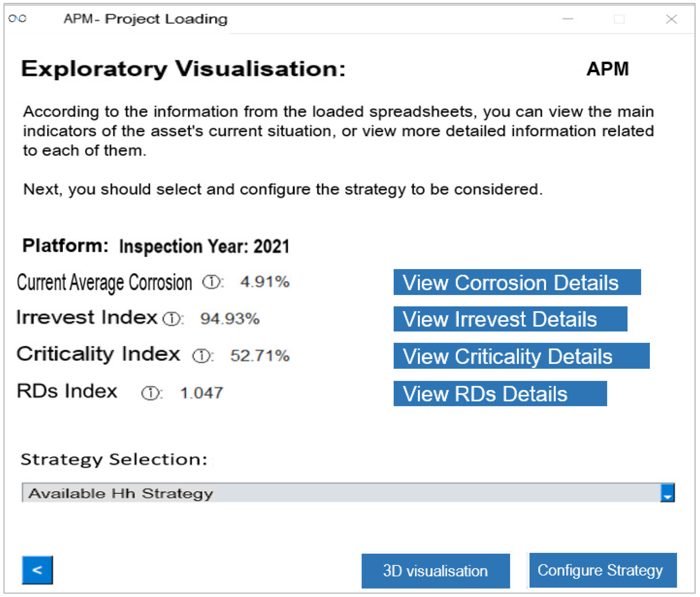Viewport: 700px width, 597px height.
Task: Open View Irrevest Details
Action: [510, 319]
